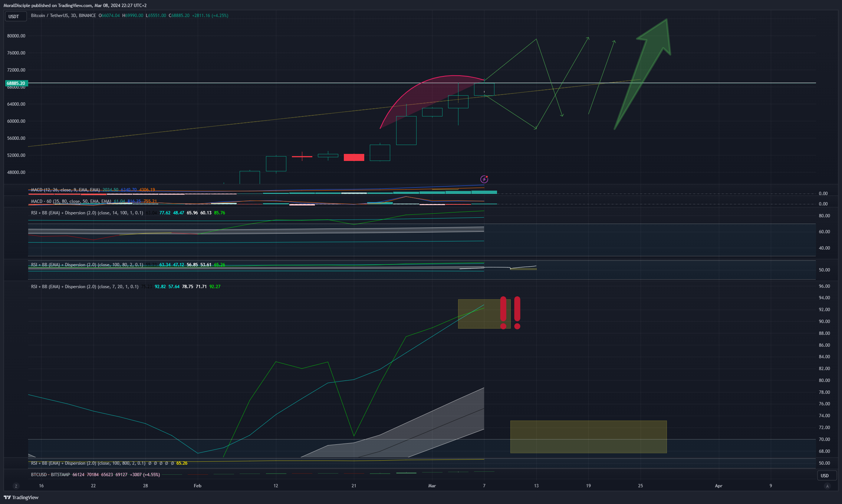Select the RSI + BB legend with 100, 80
842x504 pixels.
(x=87, y=265)
